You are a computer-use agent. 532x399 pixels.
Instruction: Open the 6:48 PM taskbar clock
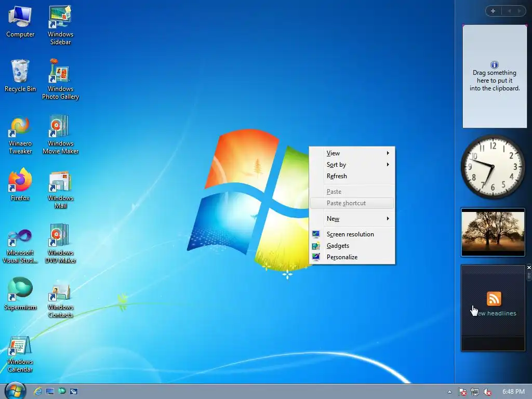pos(513,392)
